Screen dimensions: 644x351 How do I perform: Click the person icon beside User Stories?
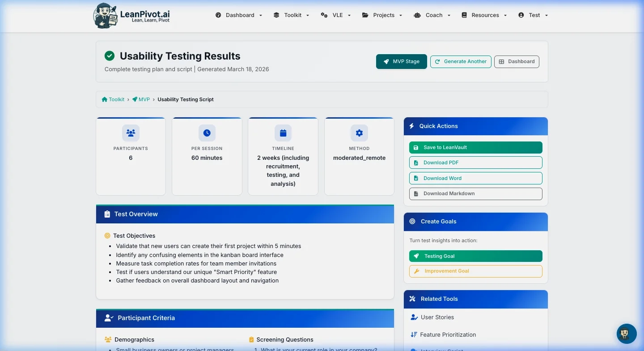(x=413, y=317)
